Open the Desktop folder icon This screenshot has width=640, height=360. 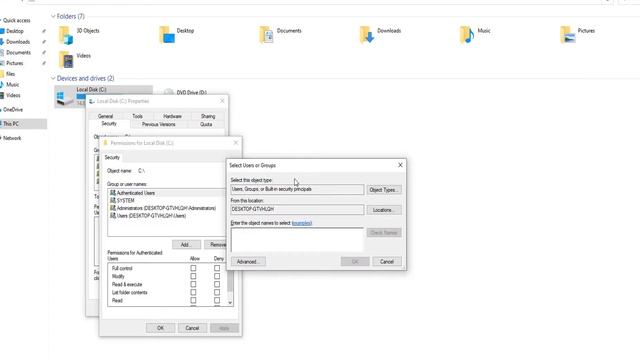pos(167,35)
